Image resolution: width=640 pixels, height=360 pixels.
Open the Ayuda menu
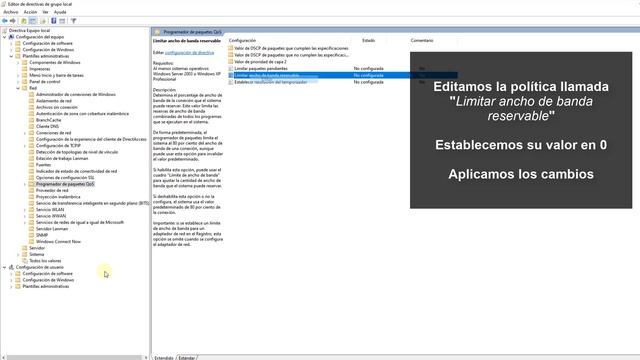point(60,12)
